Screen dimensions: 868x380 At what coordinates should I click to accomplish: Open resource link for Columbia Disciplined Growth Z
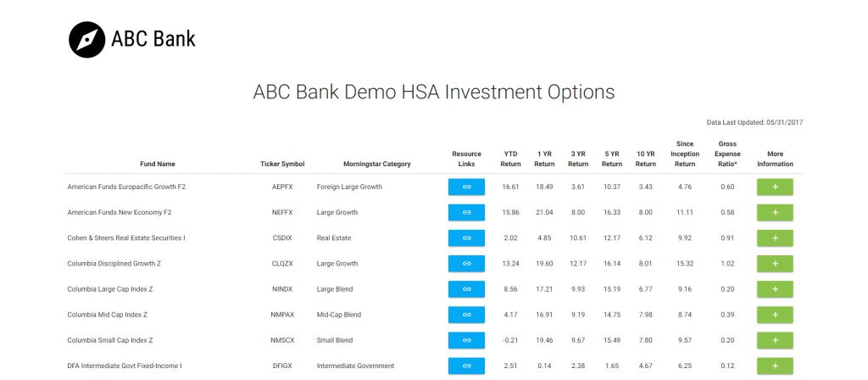[x=466, y=264]
